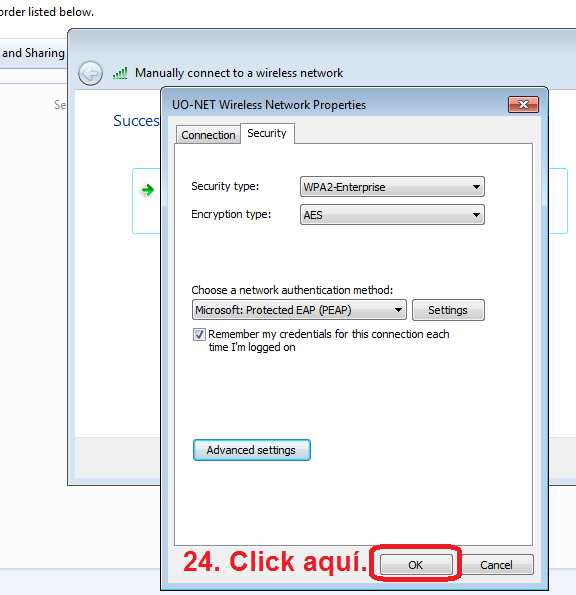Open PEAP Settings button
Viewport: 576px width, 595px height.
(x=448, y=310)
